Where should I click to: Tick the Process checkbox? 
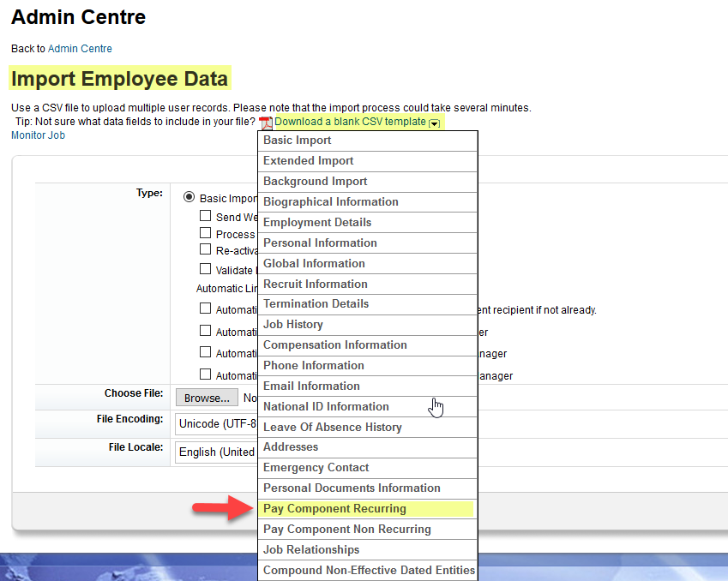205,232
